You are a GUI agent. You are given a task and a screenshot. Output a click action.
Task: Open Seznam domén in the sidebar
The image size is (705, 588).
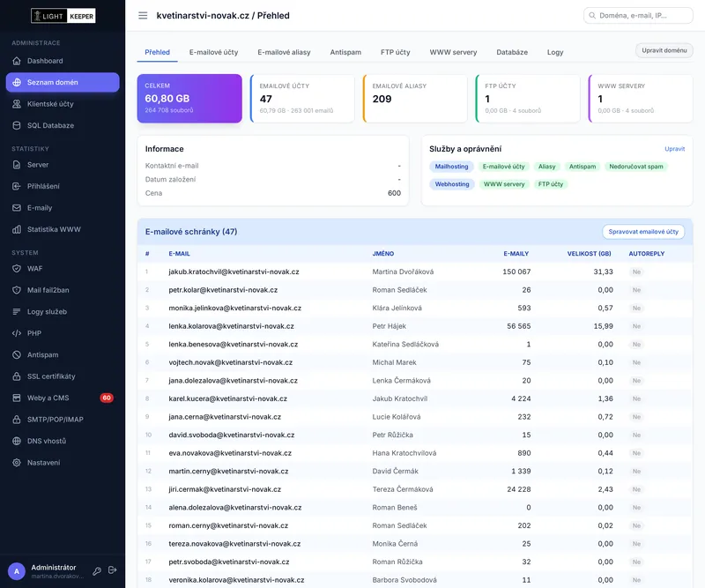click(63, 82)
